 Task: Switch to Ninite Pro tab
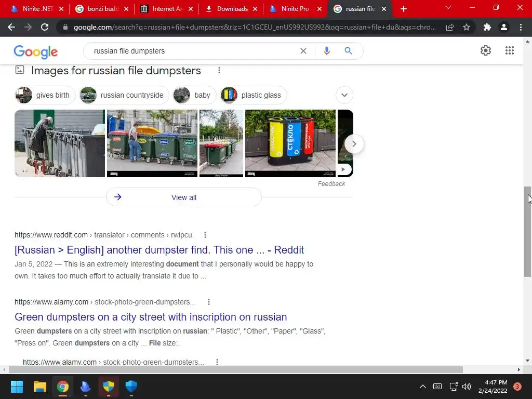pos(295,9)
